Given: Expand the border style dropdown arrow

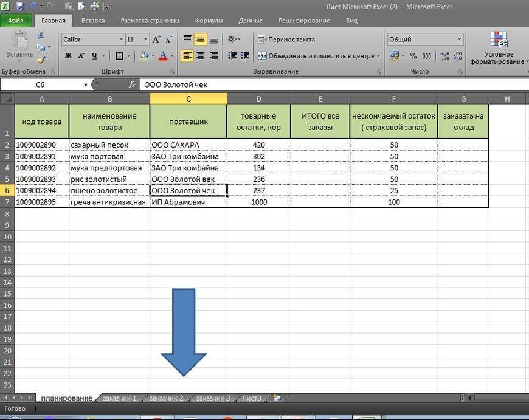Looking at the screenshot, I should [x=128, y=55].
